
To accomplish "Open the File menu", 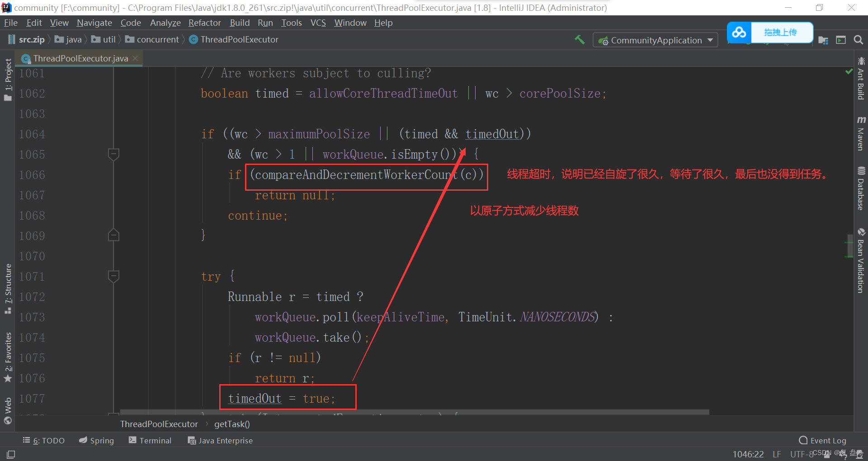I will (x=10, y=23).
